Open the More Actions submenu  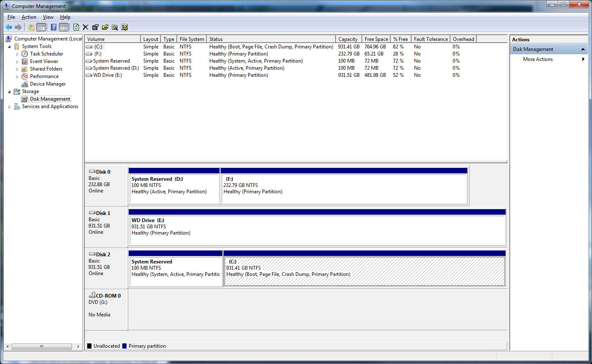pos(549,59)
